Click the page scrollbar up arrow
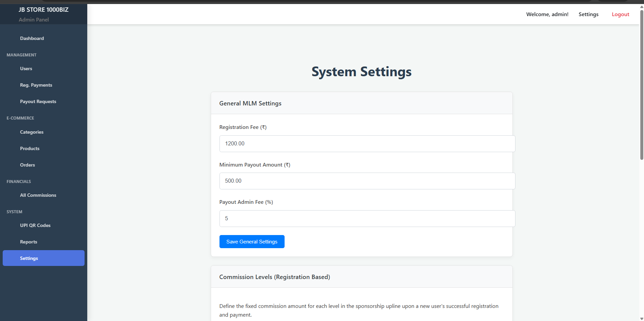Viewport: 644px width, 321px height. [641, 7]
